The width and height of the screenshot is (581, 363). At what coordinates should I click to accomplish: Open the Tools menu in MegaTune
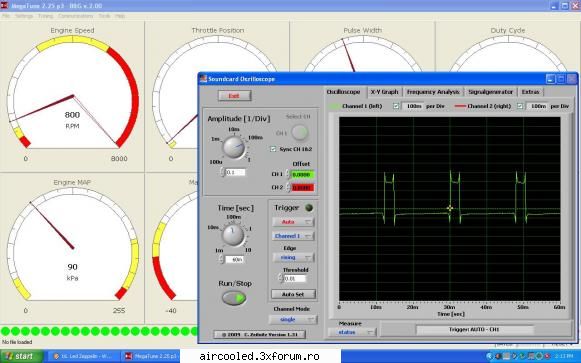coord(104,16)
